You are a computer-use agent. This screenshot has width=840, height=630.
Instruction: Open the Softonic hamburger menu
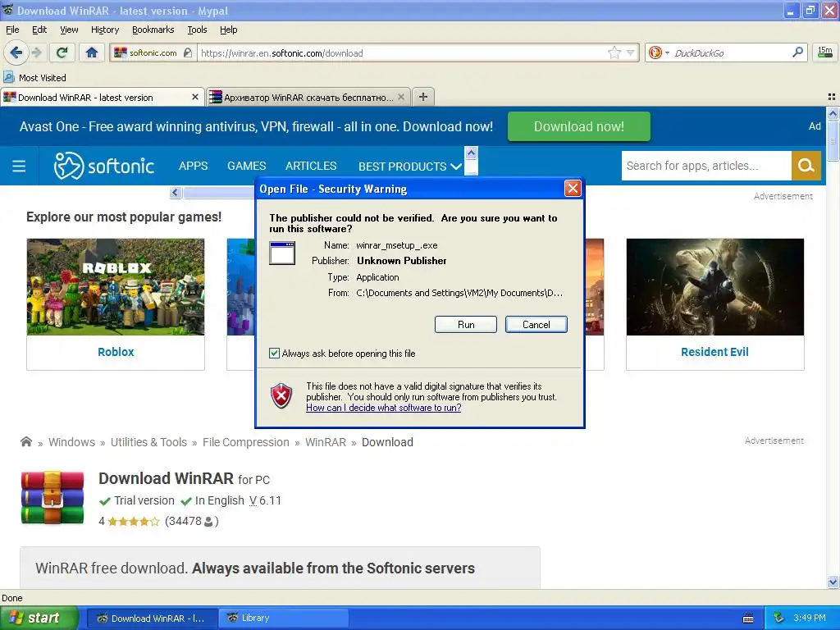click(19, 166)
